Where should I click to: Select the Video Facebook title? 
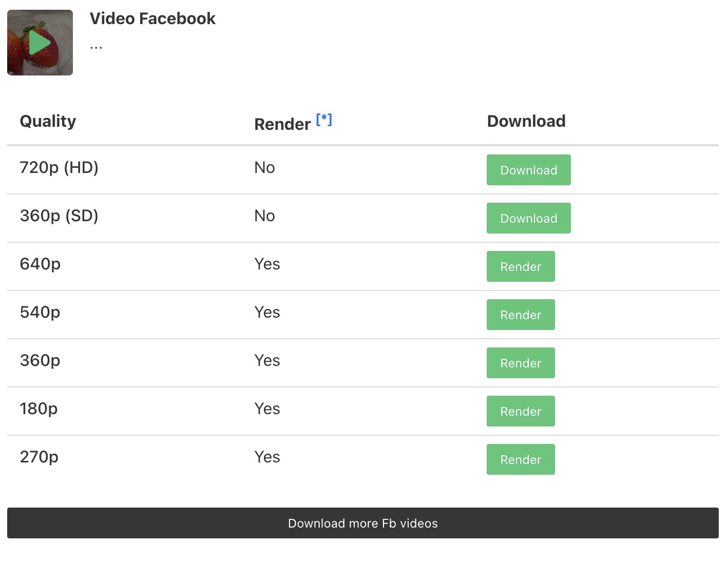pyautogui.click(x=152, y=18)
